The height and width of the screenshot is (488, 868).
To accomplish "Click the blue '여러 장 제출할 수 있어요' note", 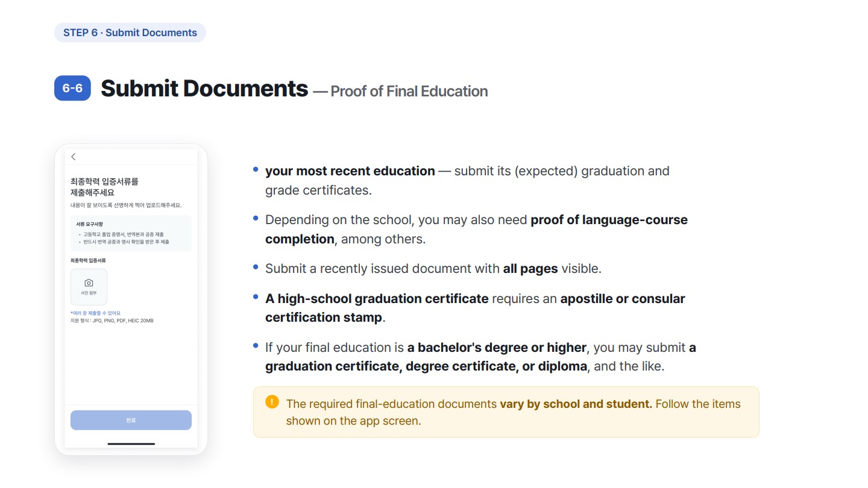I will [95, 313].
